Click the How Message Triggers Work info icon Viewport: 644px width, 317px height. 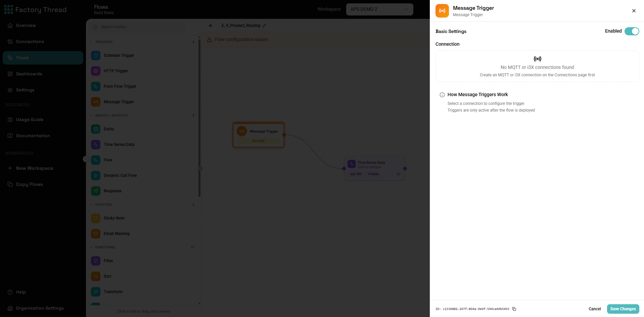coord(442,95)
